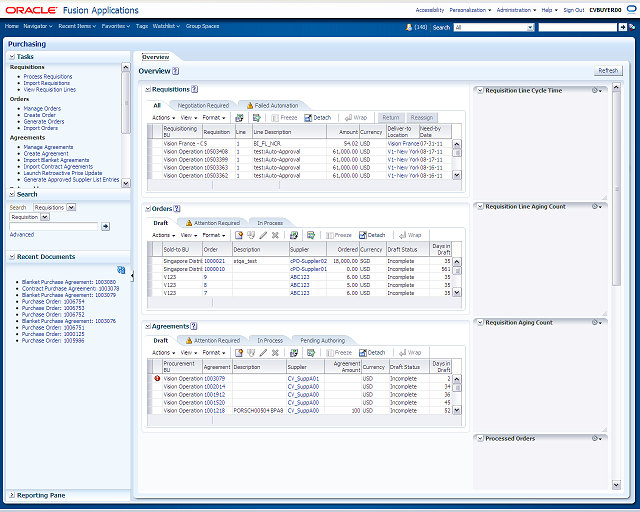The image size is (640, 512).
Task: Click scroll-down arrow in Agreements table
Action: 457,410
